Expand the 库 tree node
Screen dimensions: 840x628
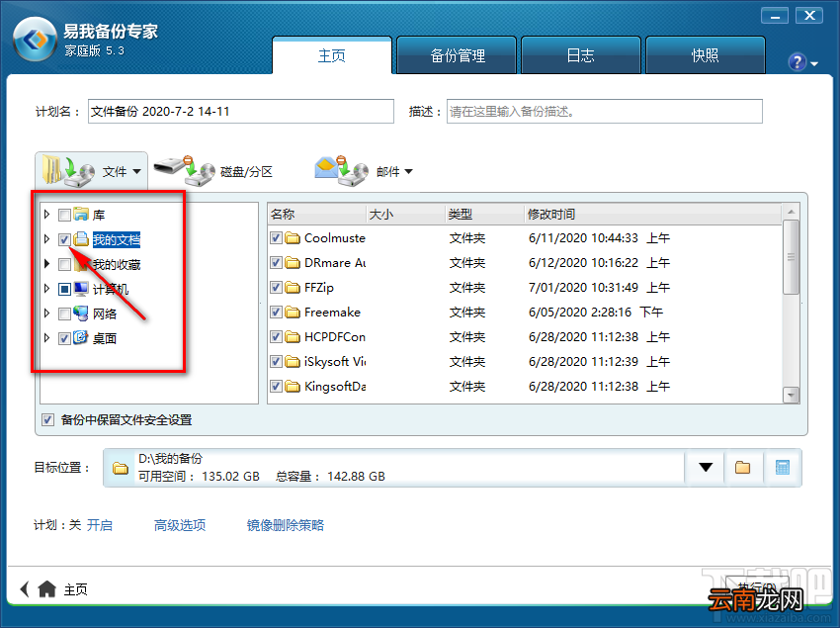pyautogui.click(x=47, y=215)
